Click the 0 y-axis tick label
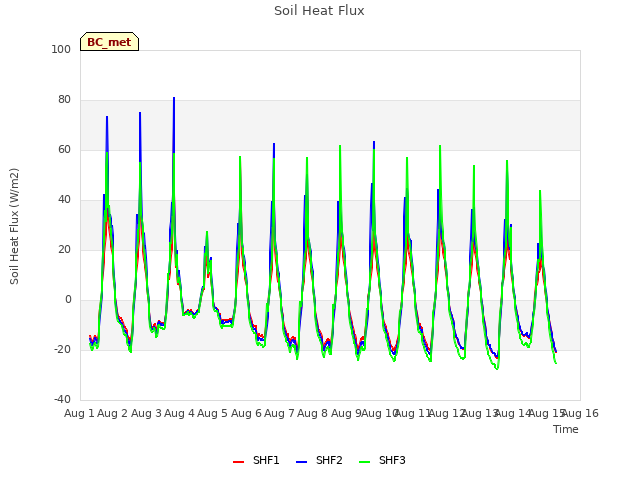The image size is (640, 480). [68, 300]
